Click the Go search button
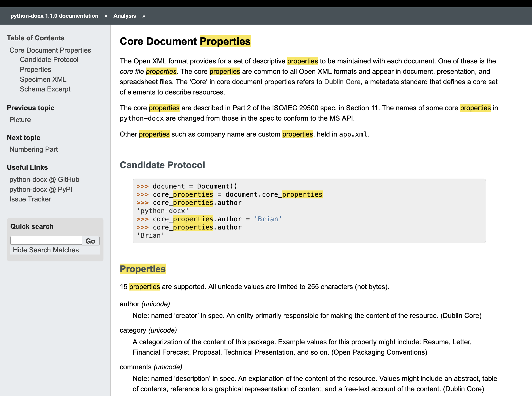Screen dimensions: 532x396 91,241
